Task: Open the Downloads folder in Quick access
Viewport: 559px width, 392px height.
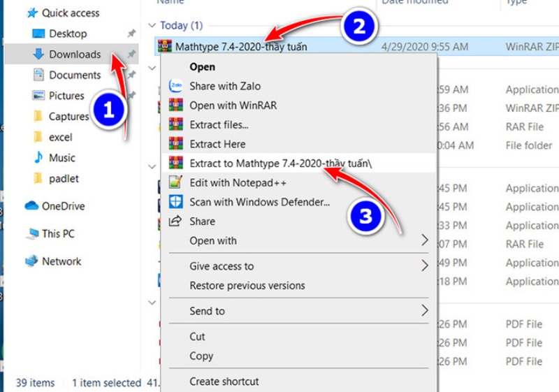Action: point(74,55)
